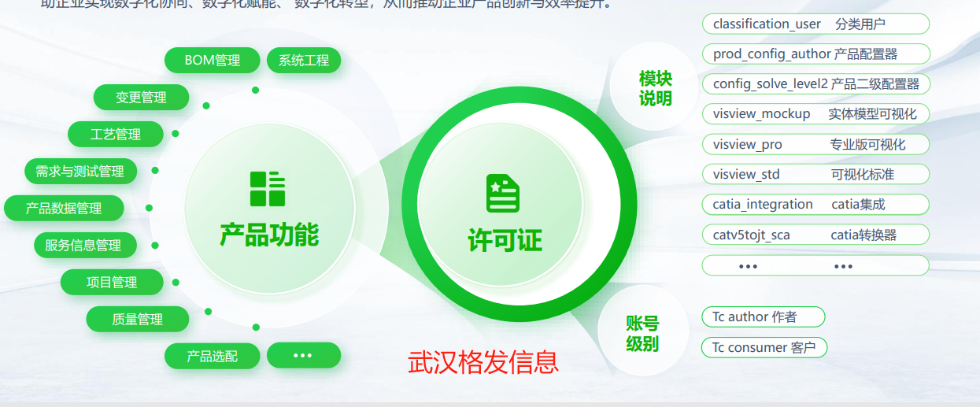Image resolution: width=980 pixels, height=407 pixels.
Task: Click the 账号级别 circle
Action: (x=642, y=333)
